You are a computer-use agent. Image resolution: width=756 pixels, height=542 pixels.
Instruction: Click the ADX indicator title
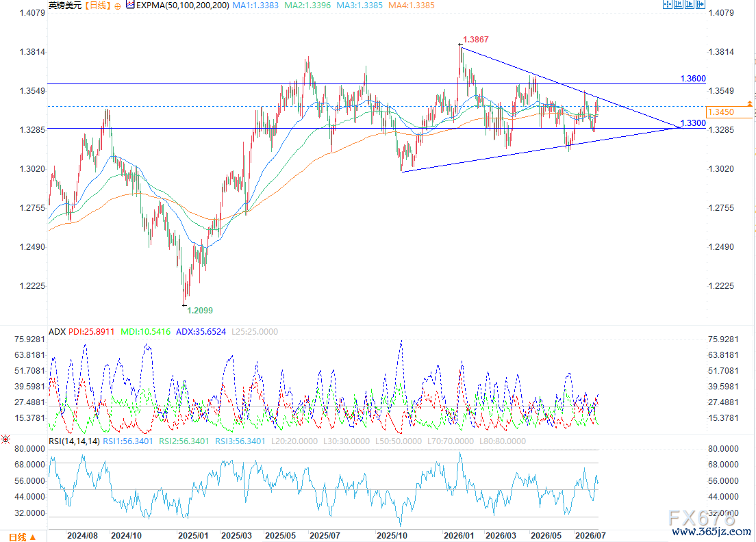pyautogui.click(x=57, y=331)
